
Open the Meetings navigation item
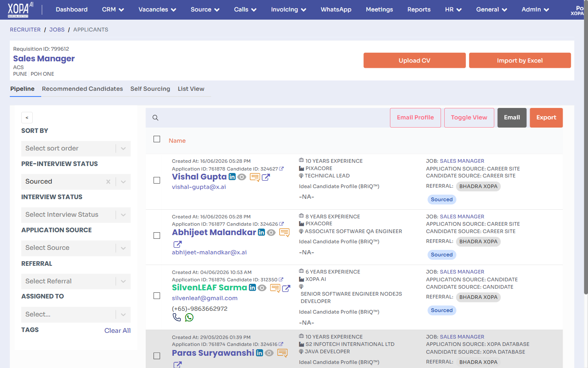(379, 9)
